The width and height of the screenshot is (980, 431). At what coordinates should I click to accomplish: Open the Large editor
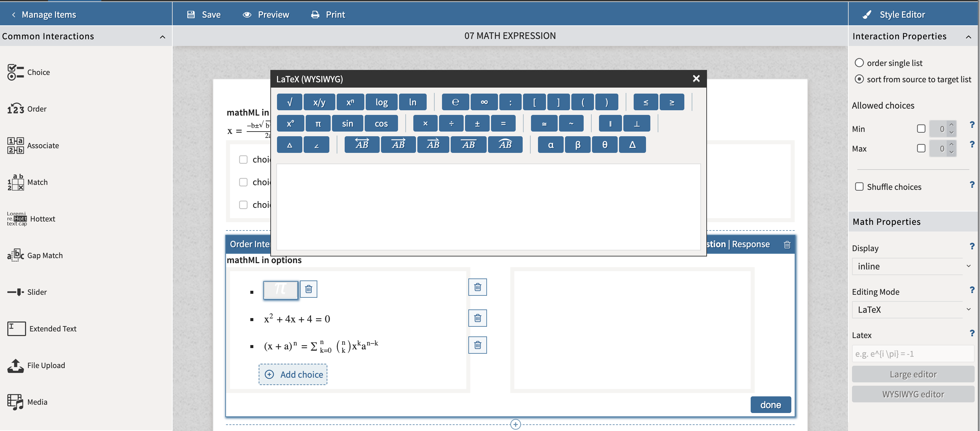913,374
